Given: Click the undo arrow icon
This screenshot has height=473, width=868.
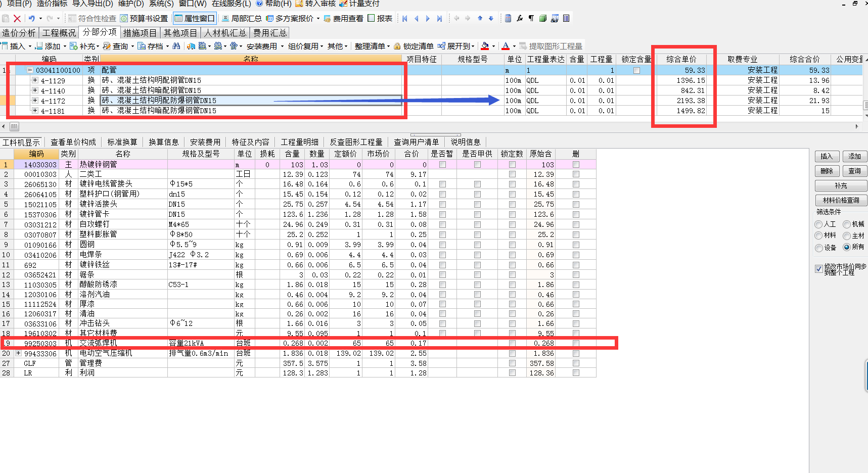Looking at the screenshot, I should coord(31,18).
